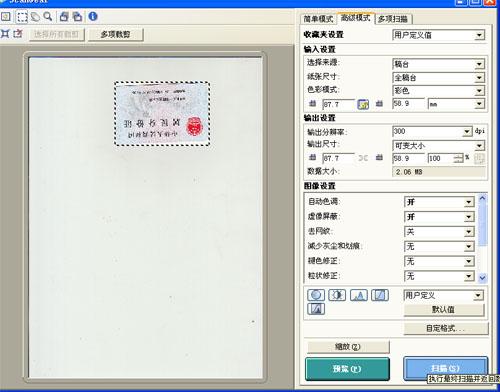
Task: Open the 褪色修正 dropdown
Action: (x=439, y=261)
